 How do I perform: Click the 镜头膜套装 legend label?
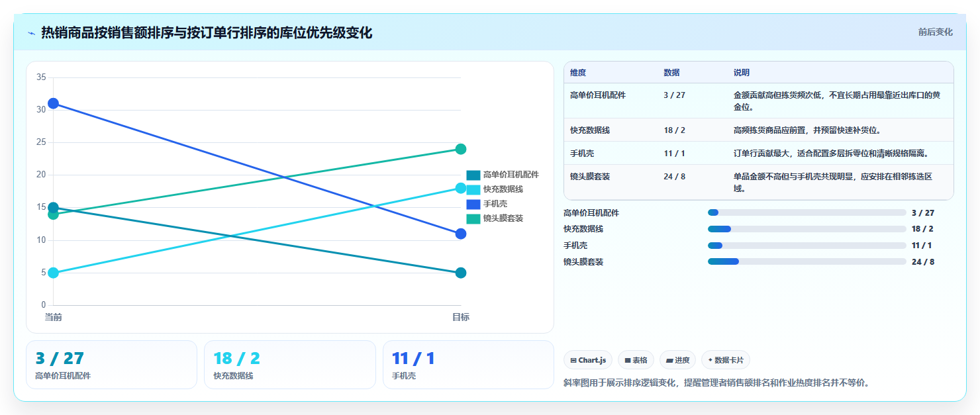tap(503, 218)
